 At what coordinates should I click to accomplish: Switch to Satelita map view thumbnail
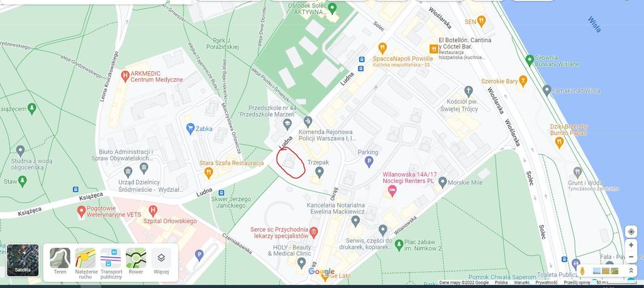pos(23,260)
